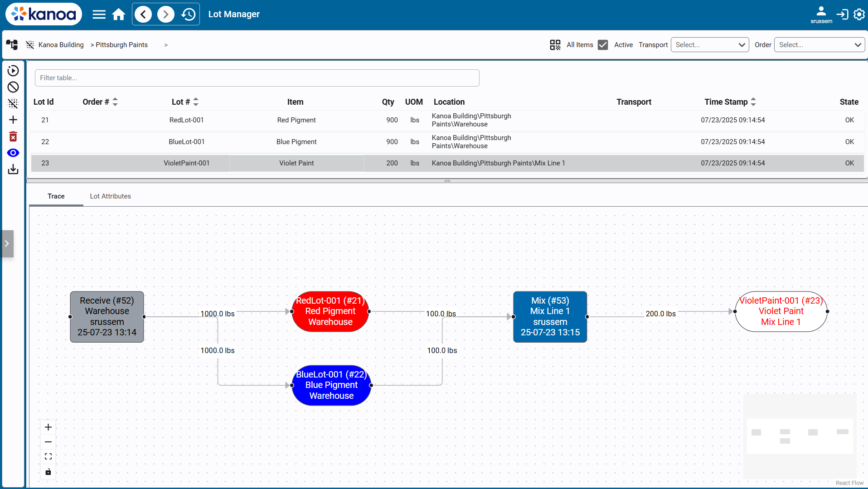Select the Trace tab
This screenshot has width=868, height=489.
[x=56, y=196]
